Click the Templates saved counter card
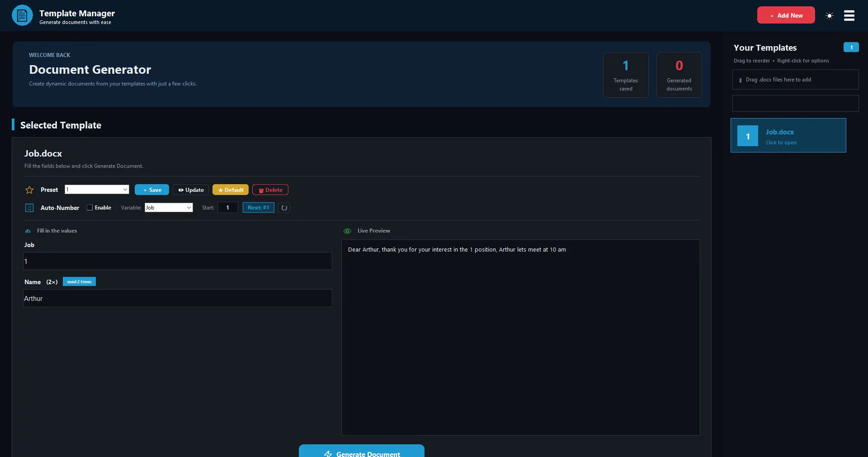The height and width of the screenshot is (457, 868). tap(626, 75)
